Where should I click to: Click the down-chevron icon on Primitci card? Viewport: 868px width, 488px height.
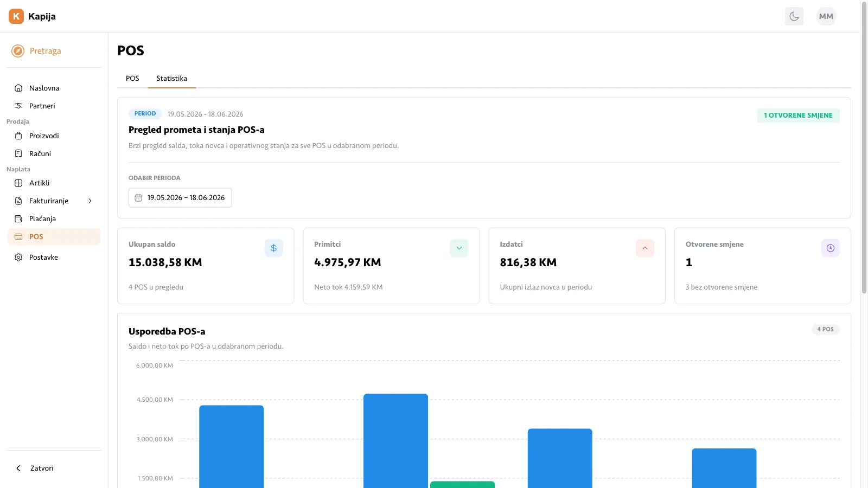pyautogui.click(x=459, y=248)
